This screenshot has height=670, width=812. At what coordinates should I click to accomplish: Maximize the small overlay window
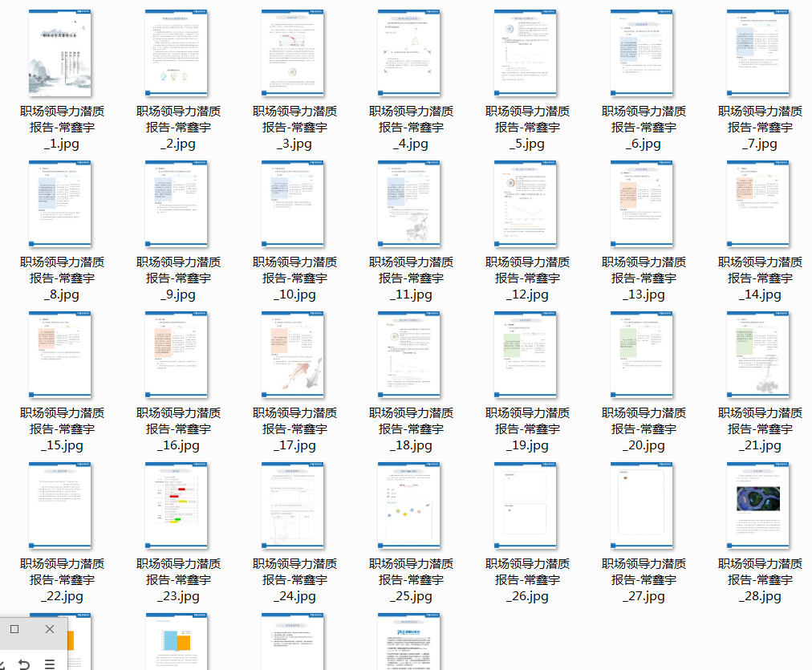14,630
